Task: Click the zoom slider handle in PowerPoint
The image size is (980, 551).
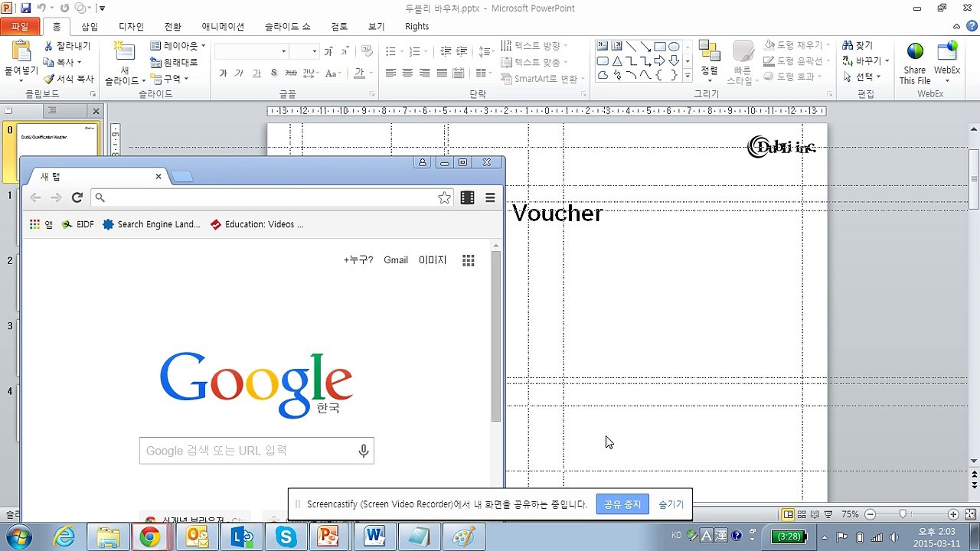Action: click(x=903, y=514)
